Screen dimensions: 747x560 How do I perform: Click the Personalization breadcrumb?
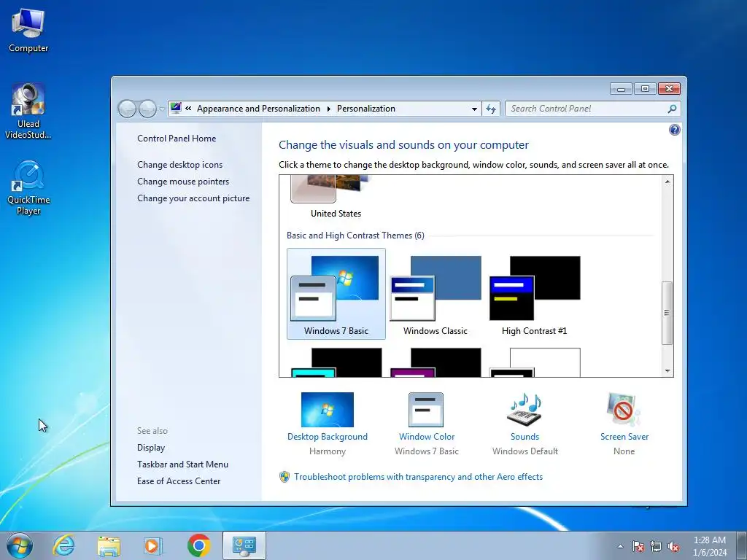(366, 109)
